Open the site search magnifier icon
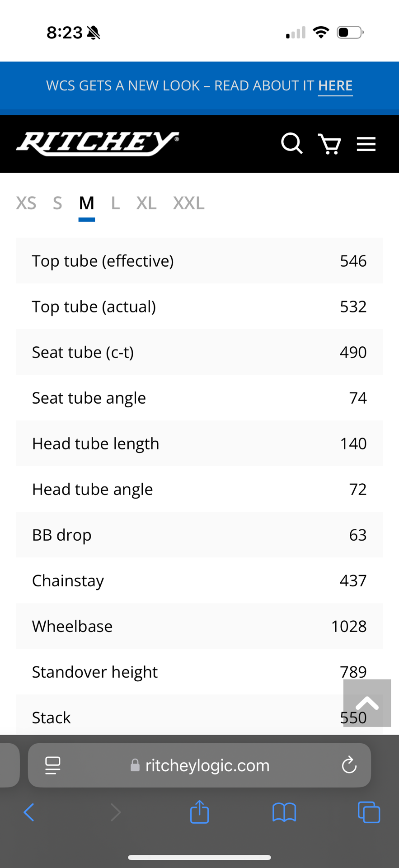Screen dimensions: 399x868 [x=291, y=144]
